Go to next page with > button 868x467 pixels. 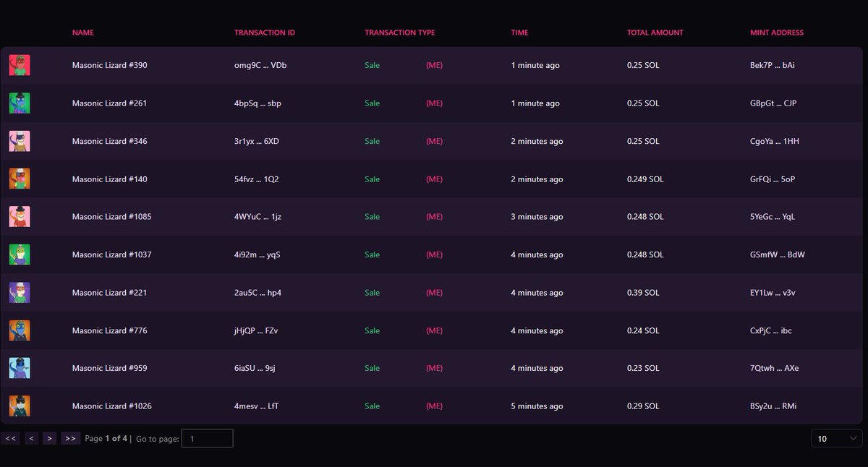point(49,438)
